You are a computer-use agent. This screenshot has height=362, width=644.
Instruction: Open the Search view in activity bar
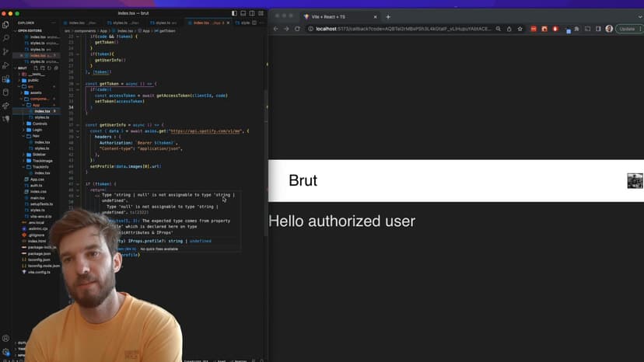(x=6, y=38)
